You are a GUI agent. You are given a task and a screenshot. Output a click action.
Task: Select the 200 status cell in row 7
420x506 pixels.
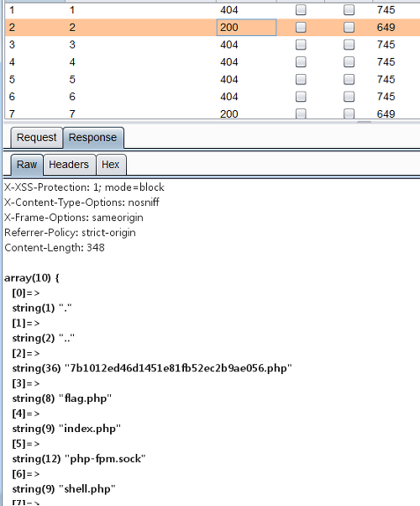(x=246, y=113)
